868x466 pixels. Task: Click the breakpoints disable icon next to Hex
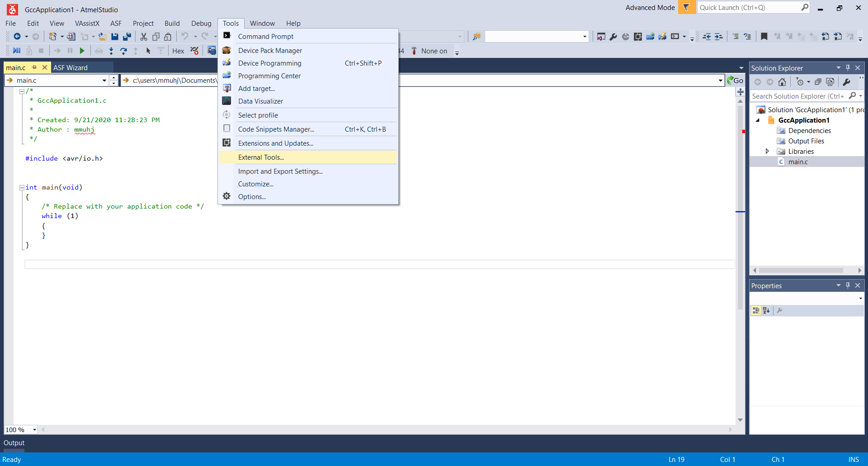[x=194, y=51]
